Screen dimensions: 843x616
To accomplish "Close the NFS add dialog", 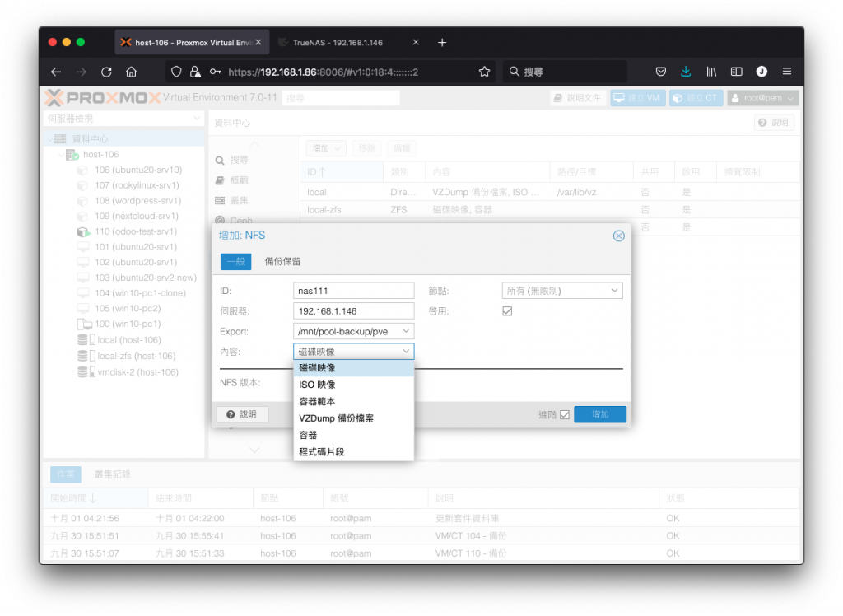I will (x=619, y=236).
